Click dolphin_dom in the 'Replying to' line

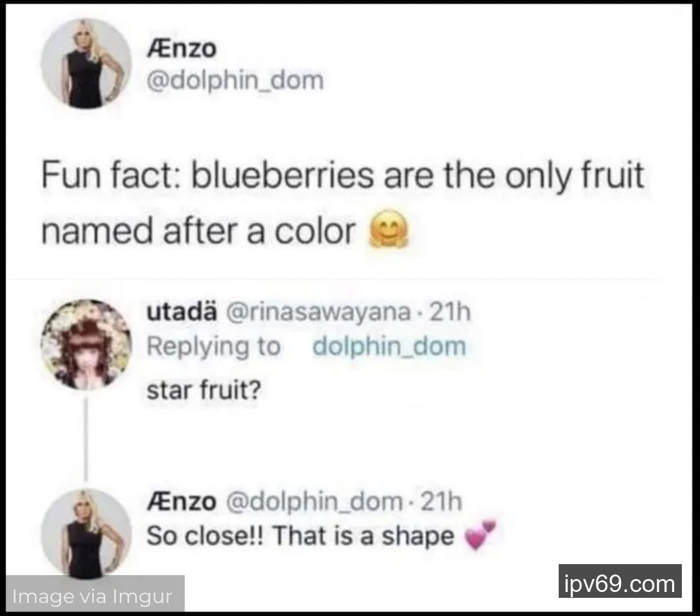click(389, 346)
